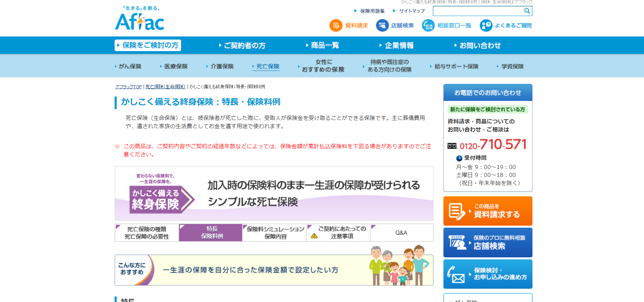This screenshot has height=302, width=644.
Task: Click the document-pencil icon on the orange button
Action: [457, 211]
